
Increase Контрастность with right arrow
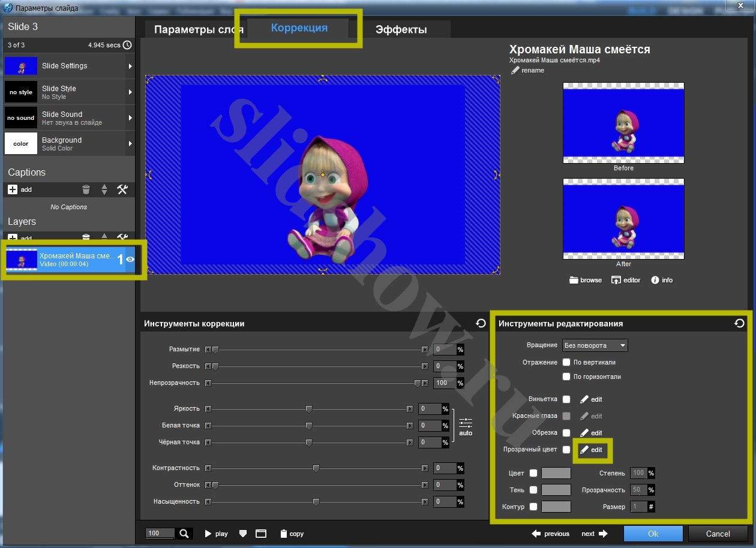[425, 468]
